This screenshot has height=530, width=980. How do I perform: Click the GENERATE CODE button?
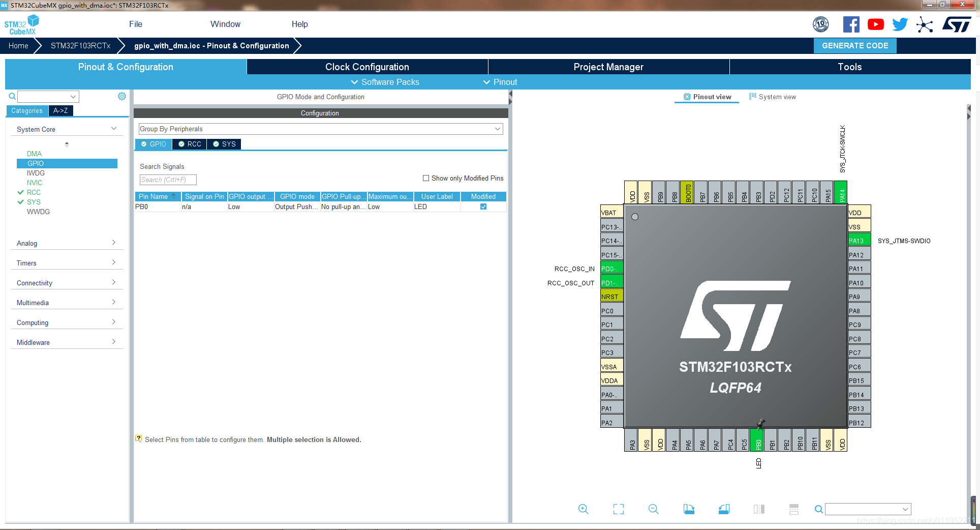854,45
